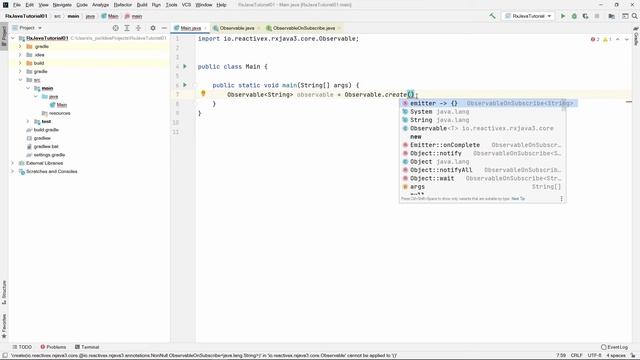Toggle the Favorites tool window
This screenshot has height=360, width=640.
pyautogui.click(x=4, y=326)
